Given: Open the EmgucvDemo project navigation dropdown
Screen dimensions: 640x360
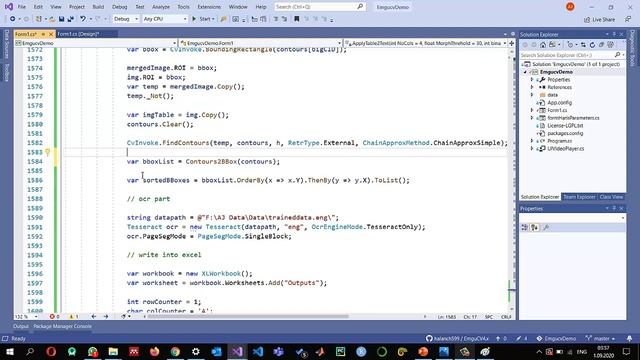Looking at the screenshot, I should 96,43.
